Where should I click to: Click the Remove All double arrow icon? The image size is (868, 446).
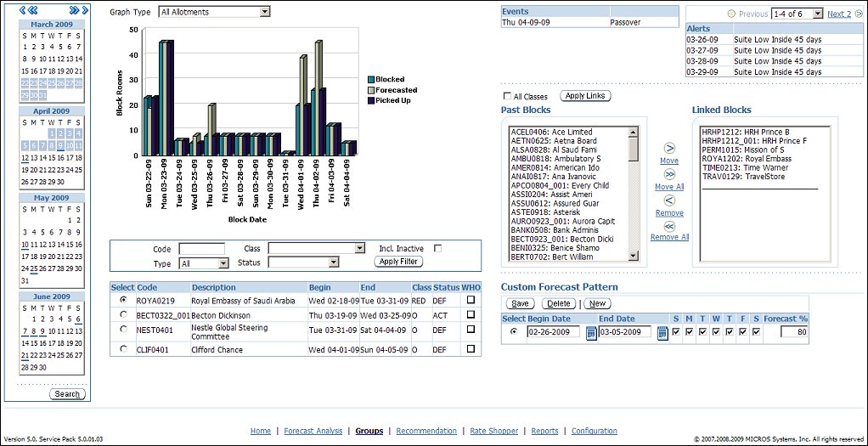click(669, 226)
